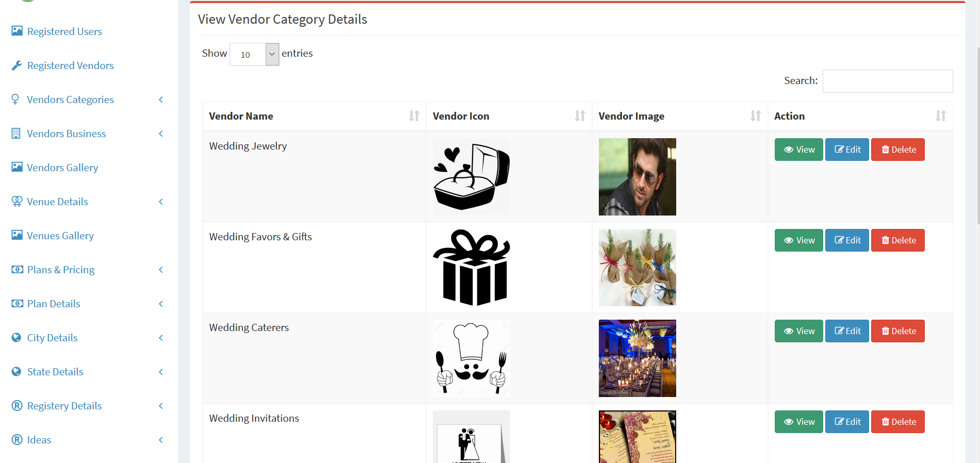Open Vendors Gallery from the sidebar
The height and width of the screenshot is (463, 980).
pyautogui.click(x=62, y=168)
